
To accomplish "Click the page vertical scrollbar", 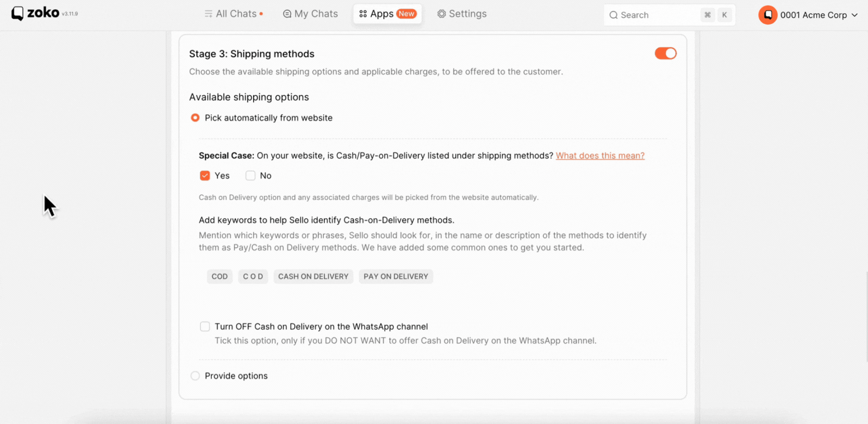I will tap(866, 317).
